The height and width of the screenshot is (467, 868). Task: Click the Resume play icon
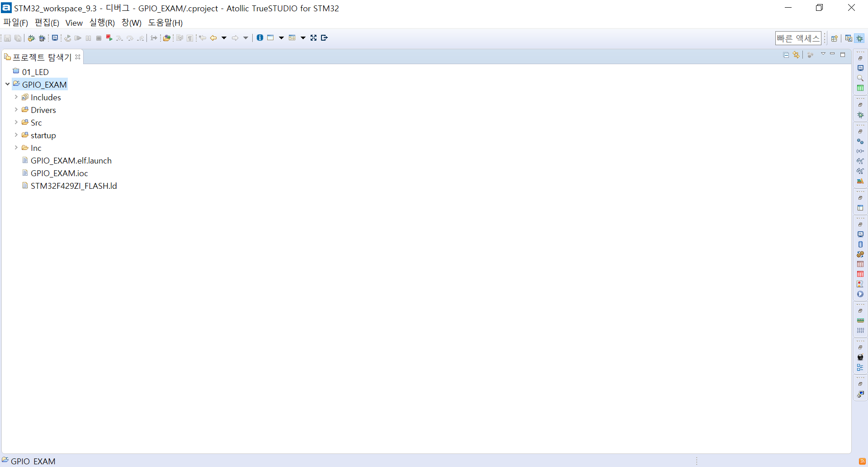78,38
